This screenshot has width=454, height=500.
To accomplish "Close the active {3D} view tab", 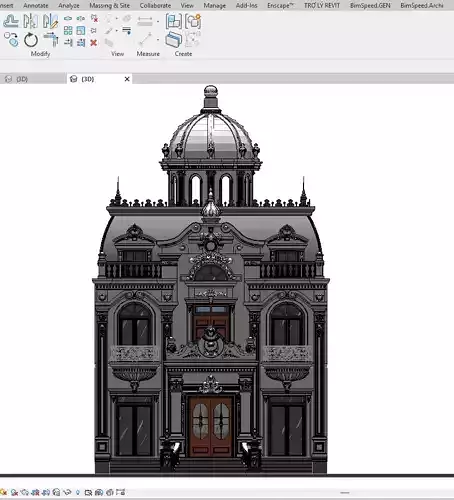I will coord(127,79).
